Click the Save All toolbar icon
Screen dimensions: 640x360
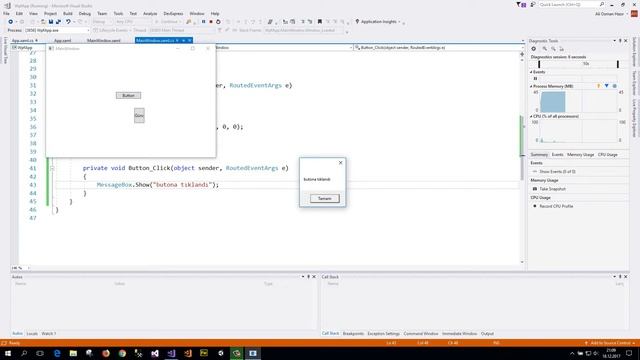point(58,22)
